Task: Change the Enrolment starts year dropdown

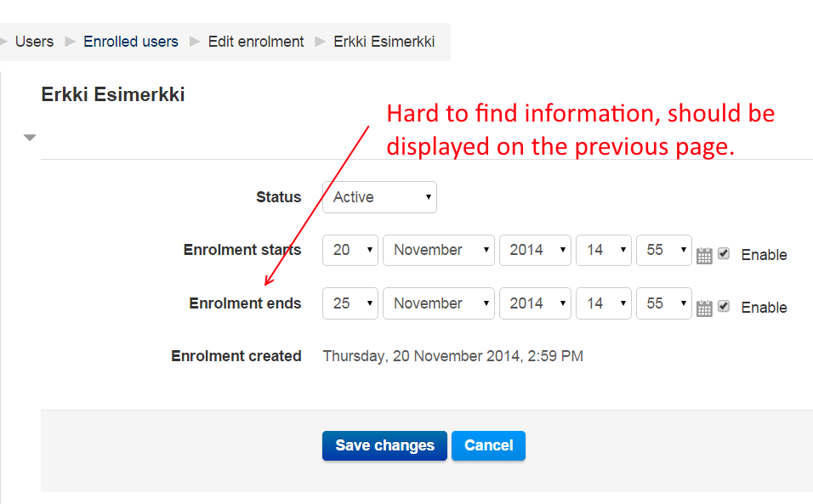Action: (x=535, y=250)
